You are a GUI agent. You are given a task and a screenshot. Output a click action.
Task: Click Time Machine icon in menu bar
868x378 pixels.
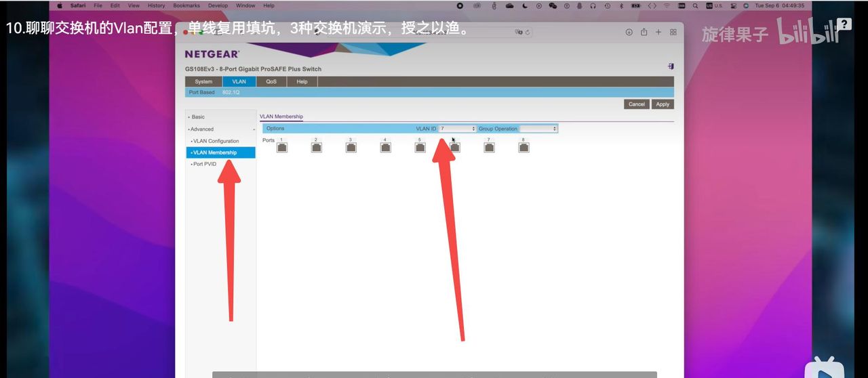pos(607,5)
